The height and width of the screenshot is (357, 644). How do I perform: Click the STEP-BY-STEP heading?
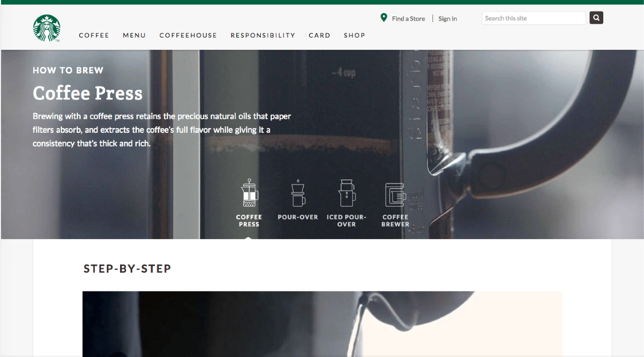coord(127,269)
